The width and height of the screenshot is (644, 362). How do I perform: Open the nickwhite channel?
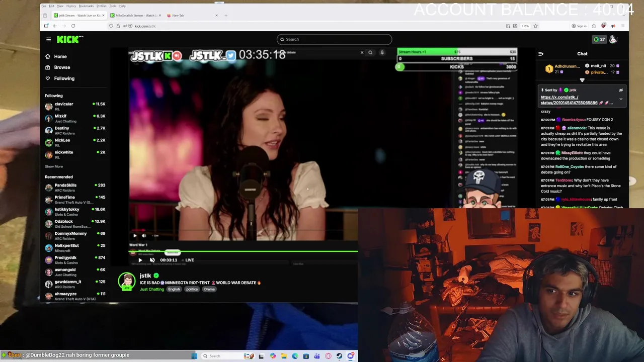[75, 154]
